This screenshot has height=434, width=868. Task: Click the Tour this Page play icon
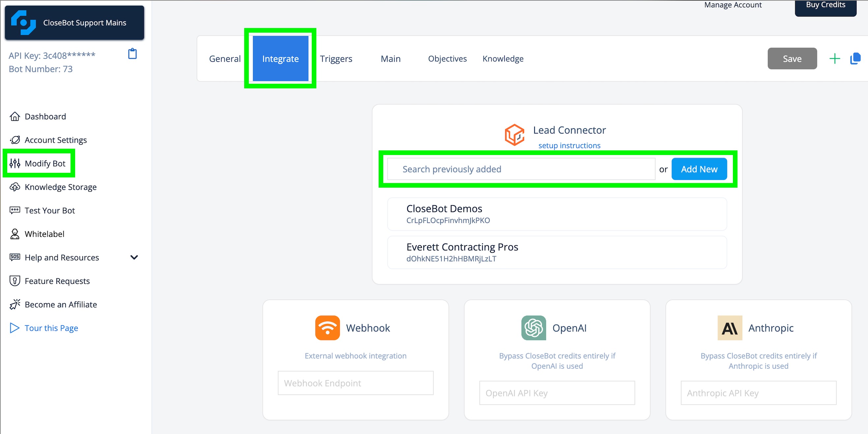coord(14,328)
